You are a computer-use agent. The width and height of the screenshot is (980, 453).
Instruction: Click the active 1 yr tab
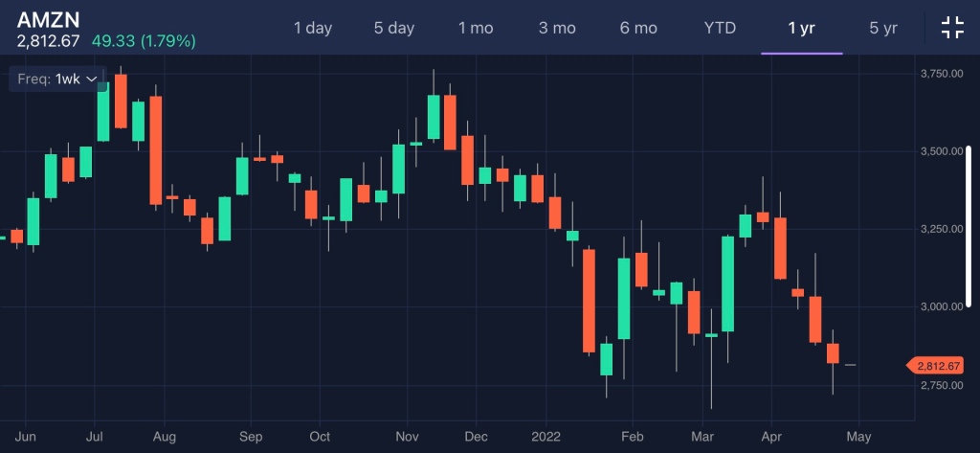[x=801, y=28]
